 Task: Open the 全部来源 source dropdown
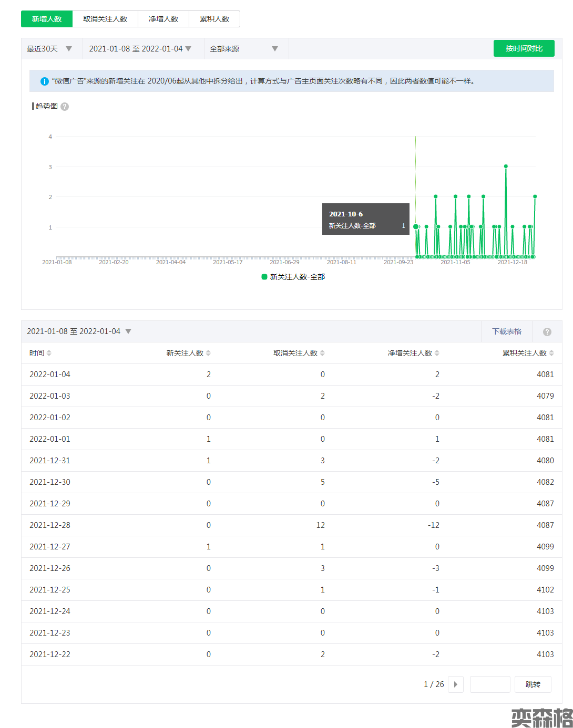243,49
